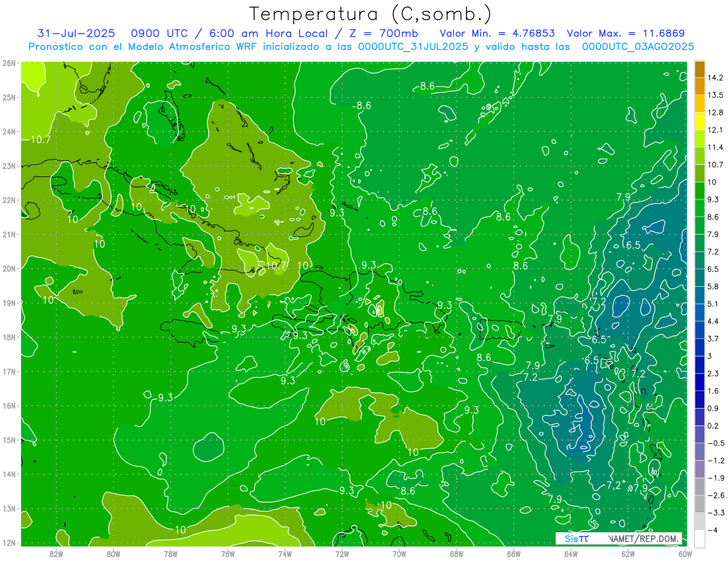Click the 4.4 value on color scale
This screenshot has width=728, height=562.
point(713,321)
